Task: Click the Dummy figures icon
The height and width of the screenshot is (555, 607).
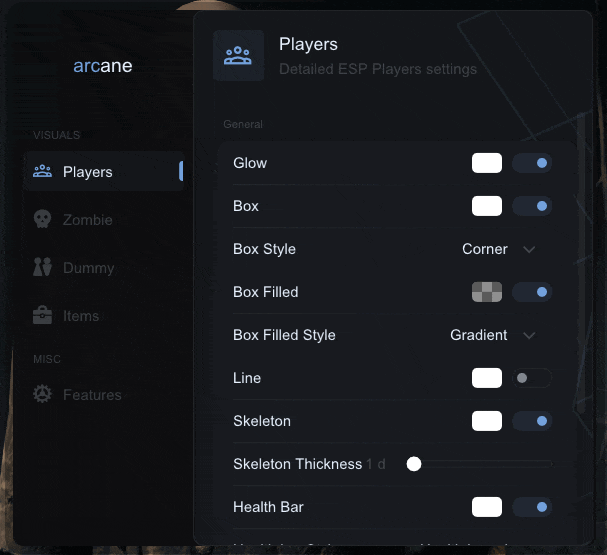Action: pos(43,267)
